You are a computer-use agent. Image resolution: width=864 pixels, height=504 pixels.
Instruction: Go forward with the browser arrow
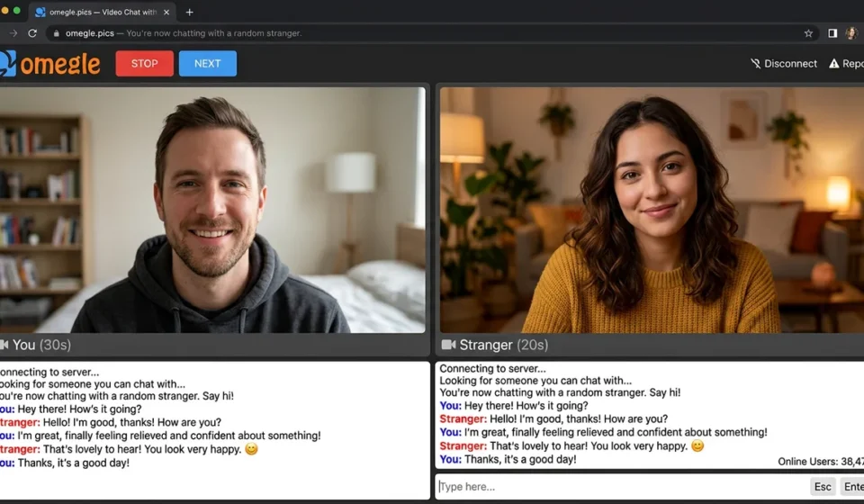(13, 33)
